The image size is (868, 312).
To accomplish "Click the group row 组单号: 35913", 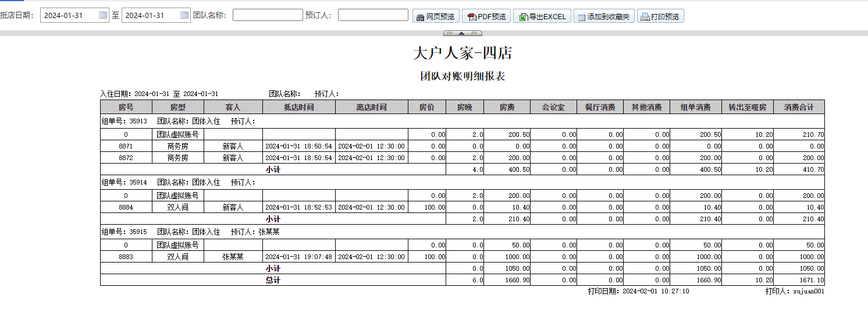I will click(x=463, y=121).
